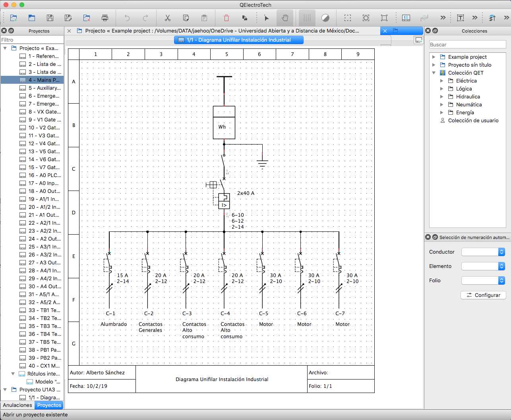Undo the last action
511x420 pixels.
point(127,18)
